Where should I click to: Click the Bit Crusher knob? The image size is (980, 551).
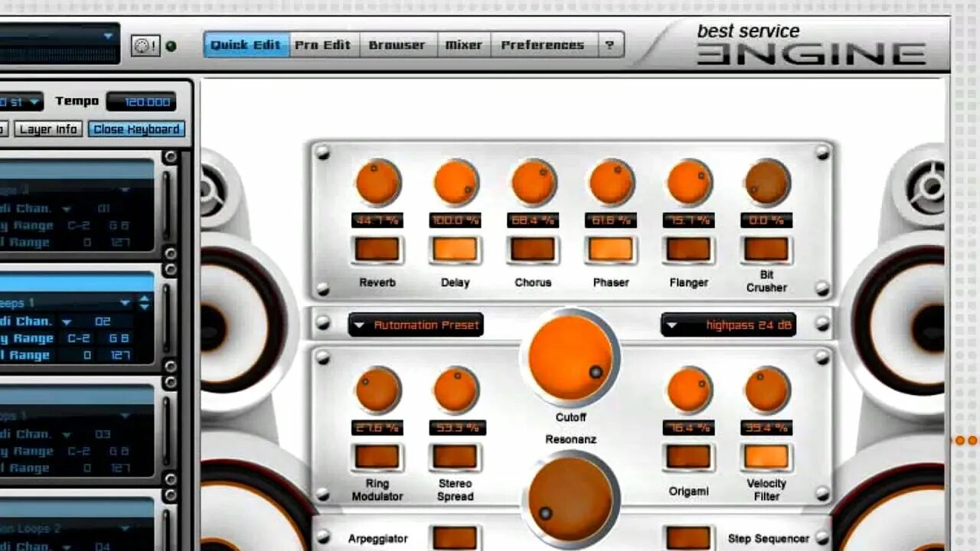click(766, 183)
